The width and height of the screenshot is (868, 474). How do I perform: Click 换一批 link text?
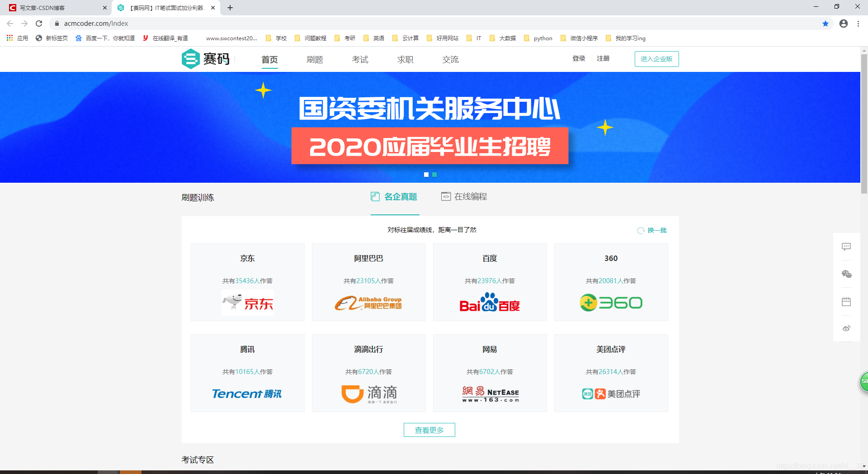657,230
